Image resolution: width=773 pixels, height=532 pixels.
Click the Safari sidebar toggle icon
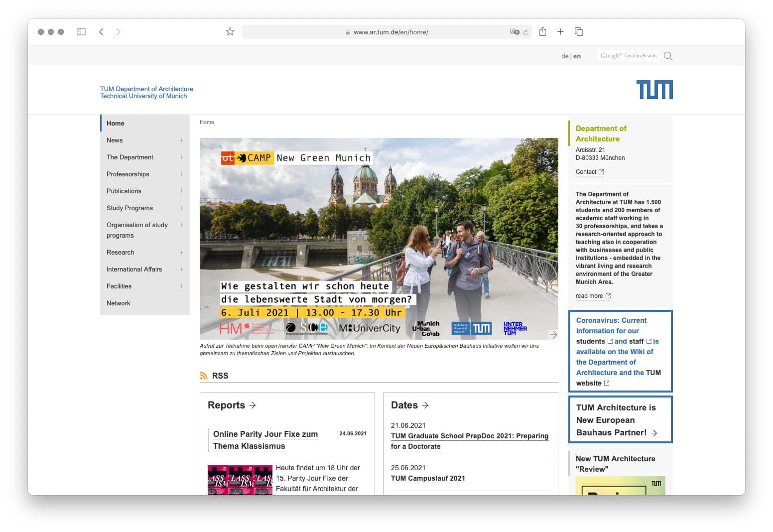(x=81, y=32)
